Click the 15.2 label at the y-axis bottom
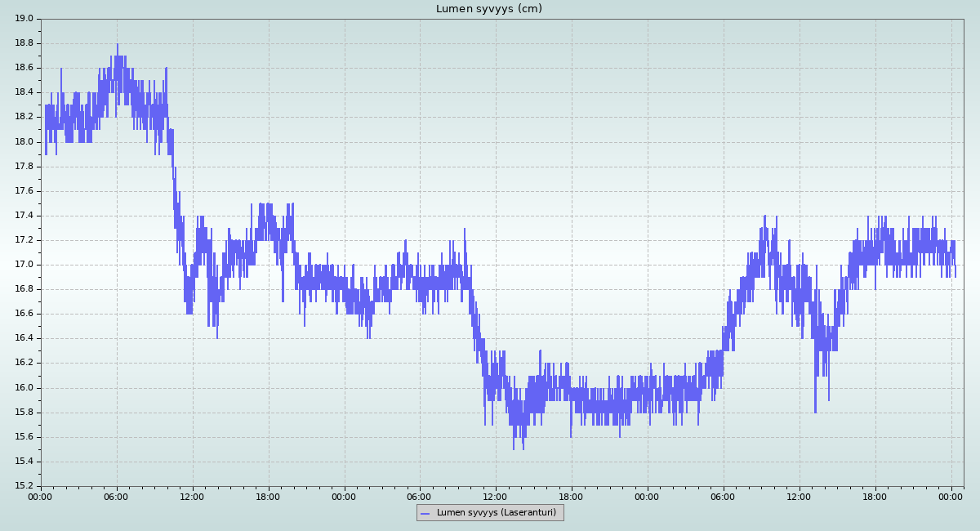Viewport: 980px width, 531px height. point(24,486)
